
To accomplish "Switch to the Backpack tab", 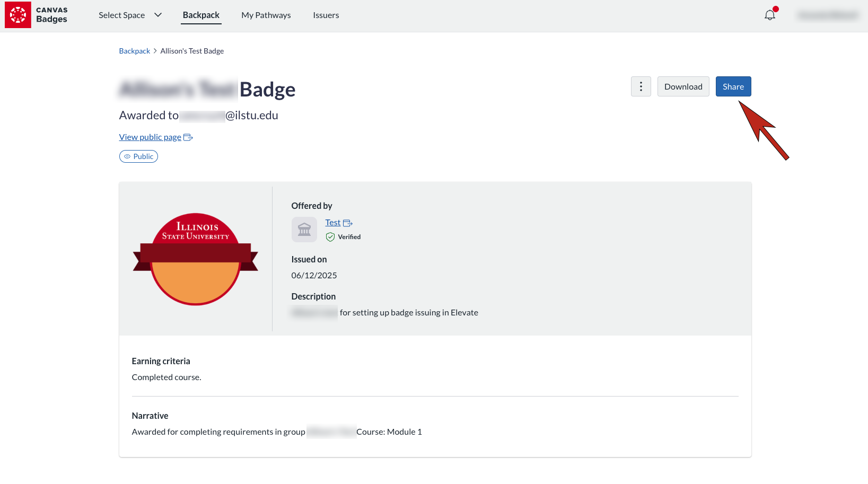I will tap(201, 15).
